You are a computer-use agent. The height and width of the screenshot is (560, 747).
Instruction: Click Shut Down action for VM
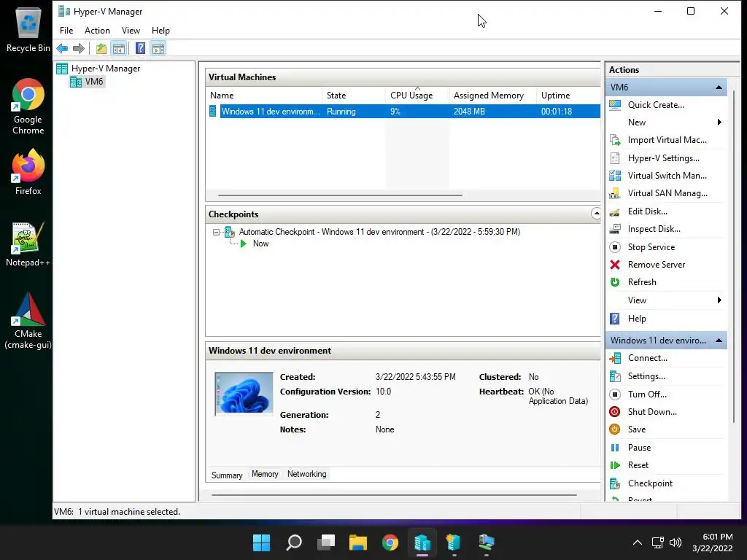(x=651, y=412)
